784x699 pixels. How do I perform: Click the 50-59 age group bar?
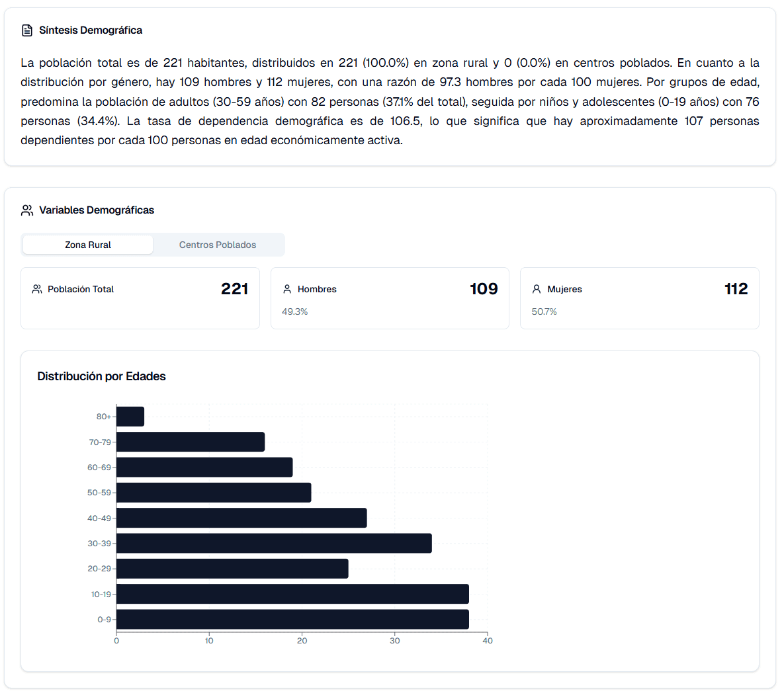214,493
